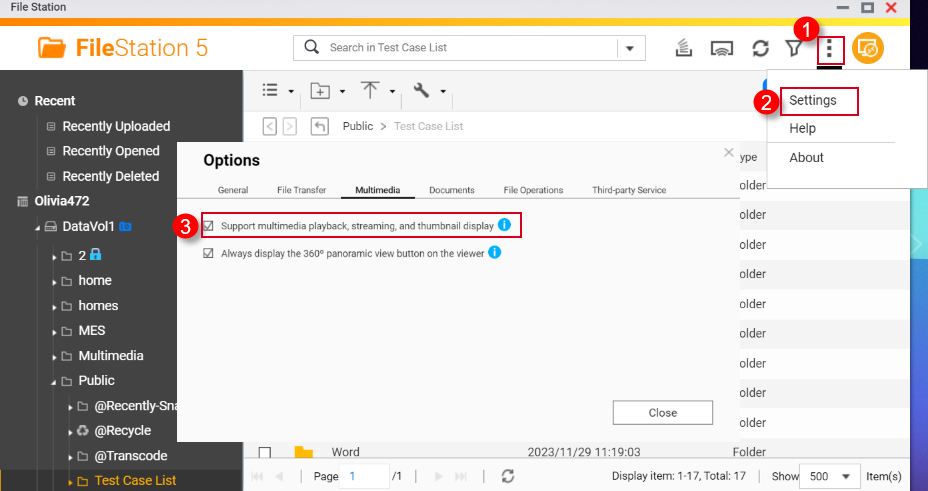Click the upload arrow toolbar icon
This screenshot has width=928, height=491.
click(x=370, y=90)
